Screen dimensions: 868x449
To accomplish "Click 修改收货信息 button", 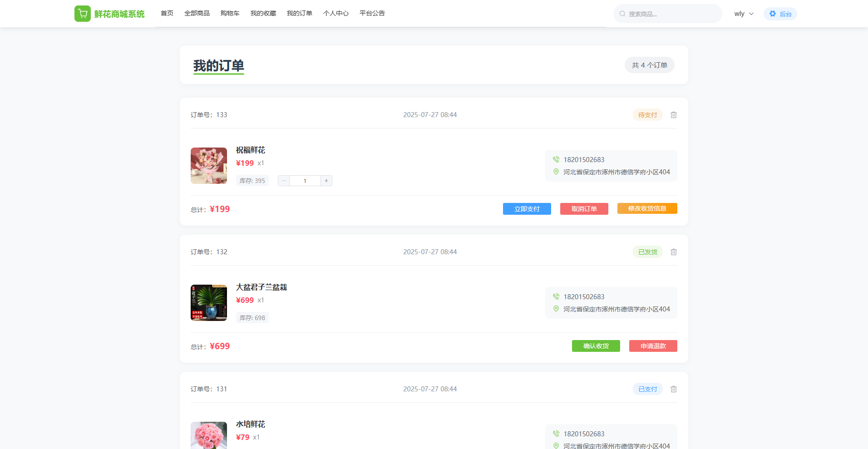I will coord(647,208).
